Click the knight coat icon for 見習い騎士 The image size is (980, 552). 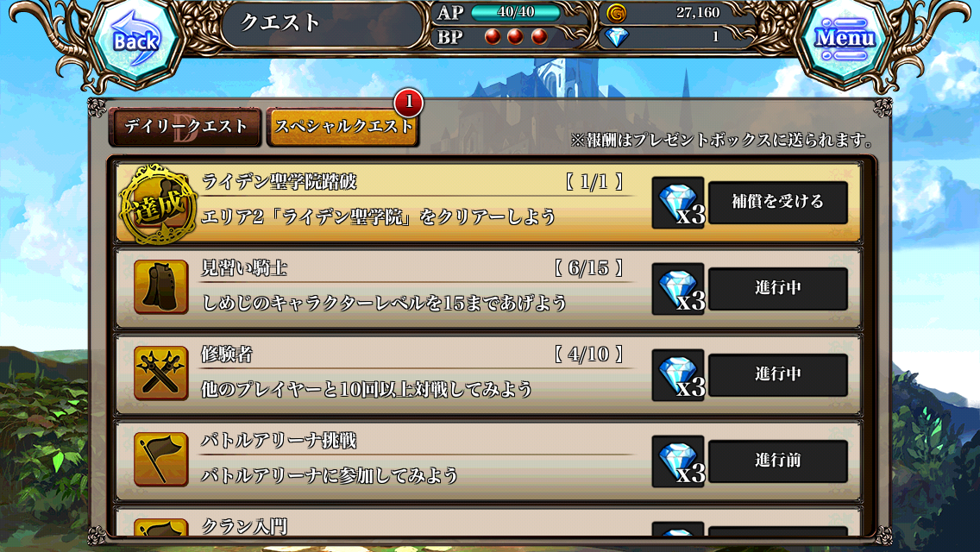click(160, 287)
